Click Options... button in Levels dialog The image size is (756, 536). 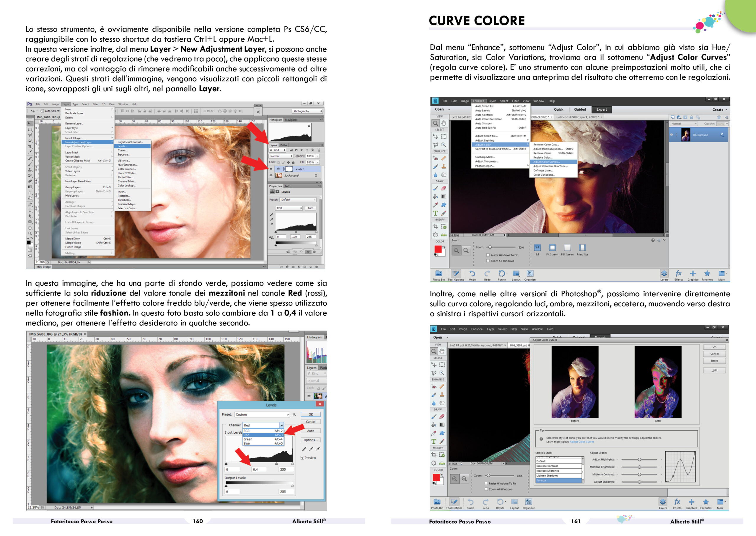pos(311,440)
